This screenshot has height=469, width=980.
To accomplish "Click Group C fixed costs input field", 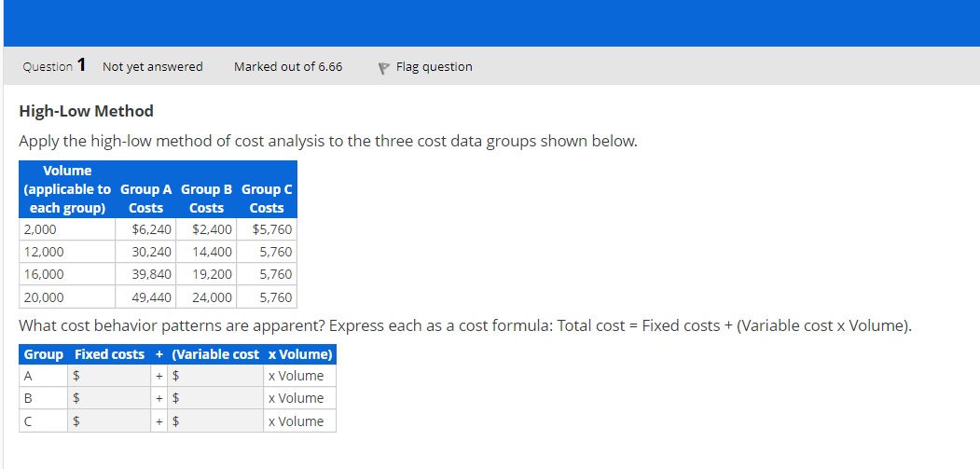I will point(109,421).
